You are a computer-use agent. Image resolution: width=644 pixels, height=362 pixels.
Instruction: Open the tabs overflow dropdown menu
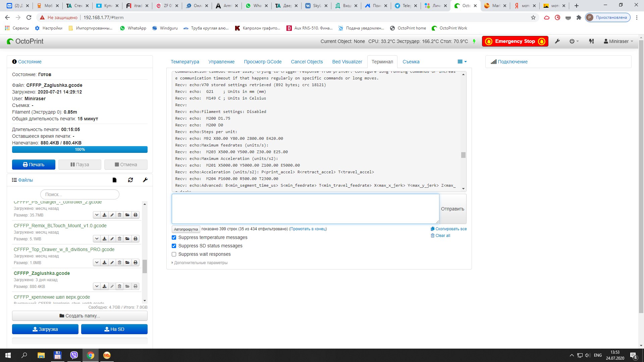click(x=462, y=62)
